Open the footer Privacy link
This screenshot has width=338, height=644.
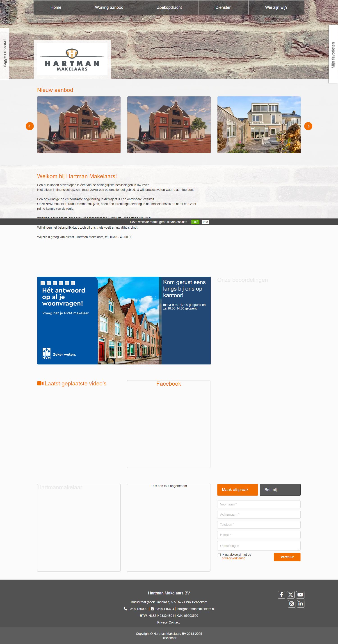162,622
